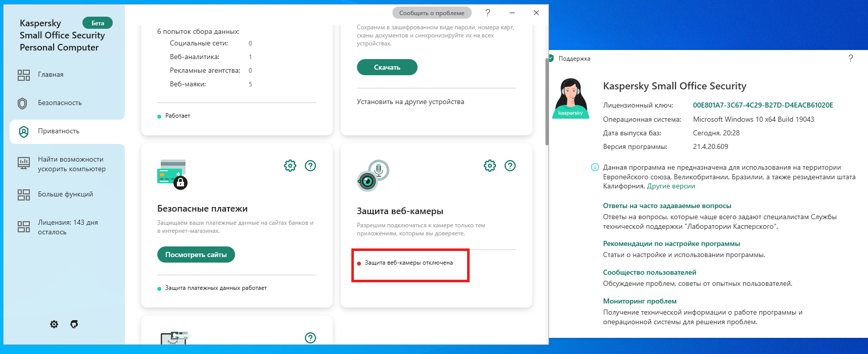Open settings gear of Безопасные платежи card
The height and width of the screenshot is (354, 868).
coord(290,166)
